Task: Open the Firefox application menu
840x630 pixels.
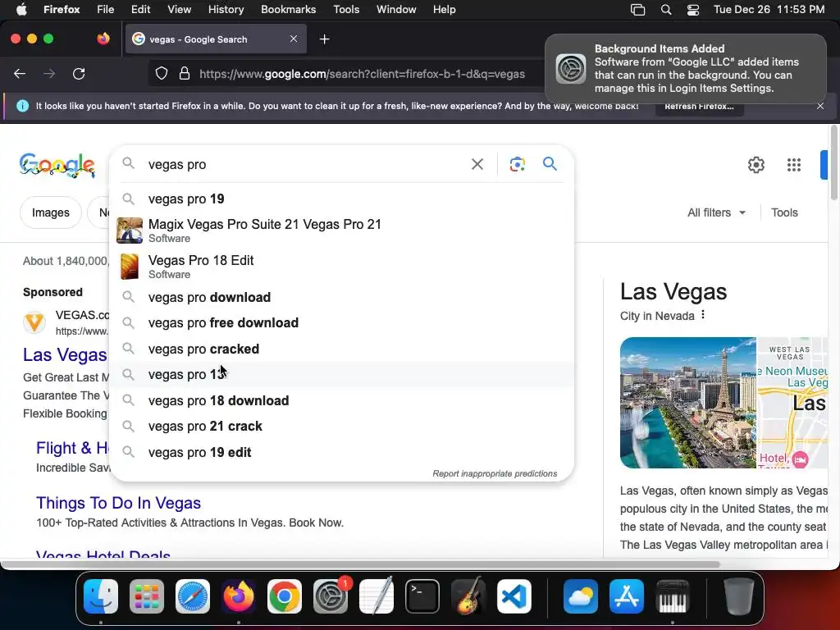Action: coord(62,9)
